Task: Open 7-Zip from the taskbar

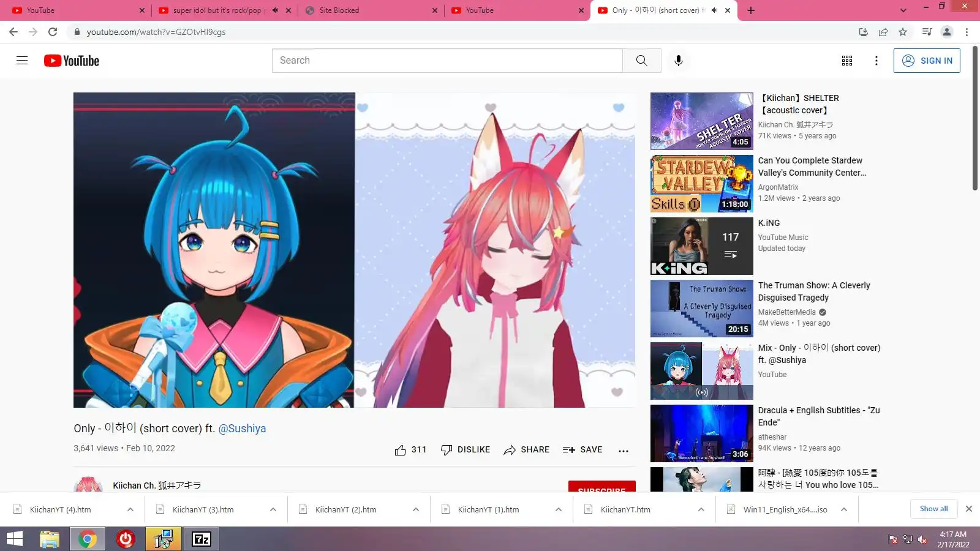Action: [202, 539]
